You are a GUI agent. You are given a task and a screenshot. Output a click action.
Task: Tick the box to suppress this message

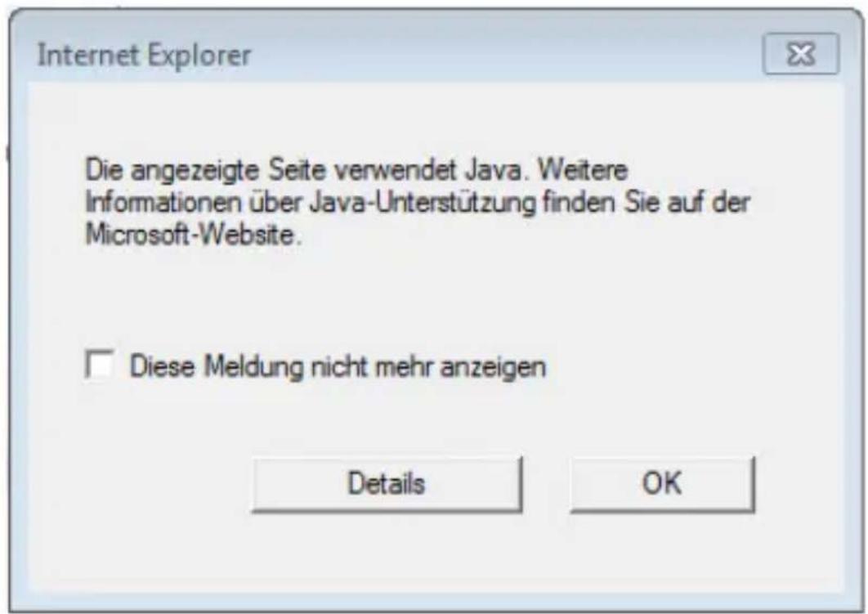click(x=100, y=365)
